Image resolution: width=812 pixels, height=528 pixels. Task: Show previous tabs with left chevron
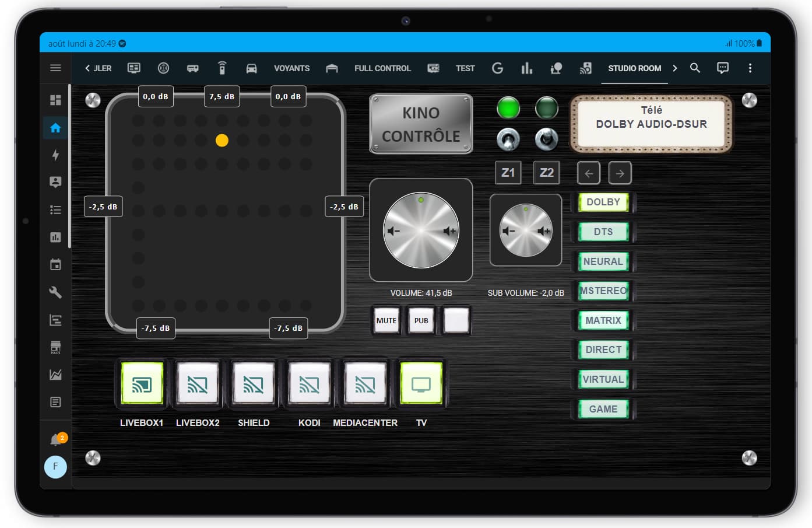87,68
